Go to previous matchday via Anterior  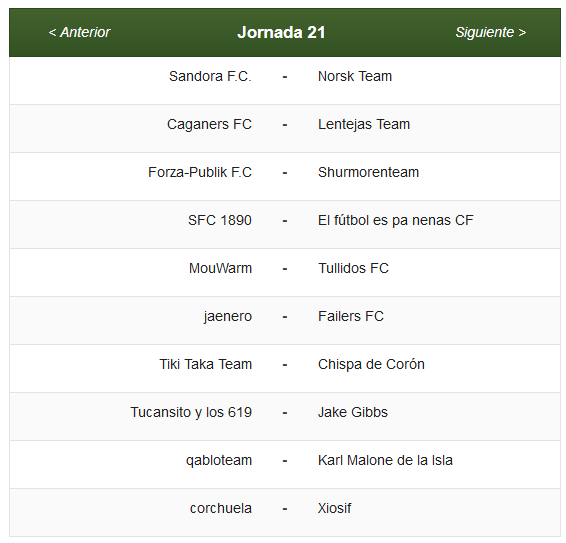[79, 32]
